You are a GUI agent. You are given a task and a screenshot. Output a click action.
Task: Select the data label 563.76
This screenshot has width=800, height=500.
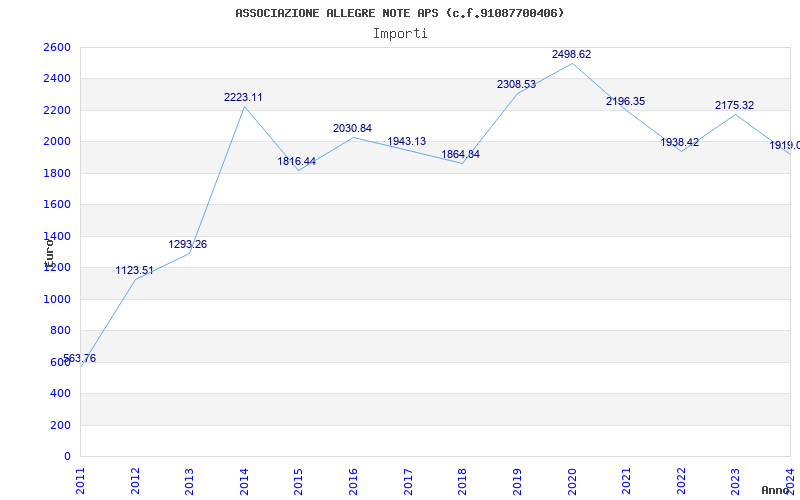click(79, 358)
